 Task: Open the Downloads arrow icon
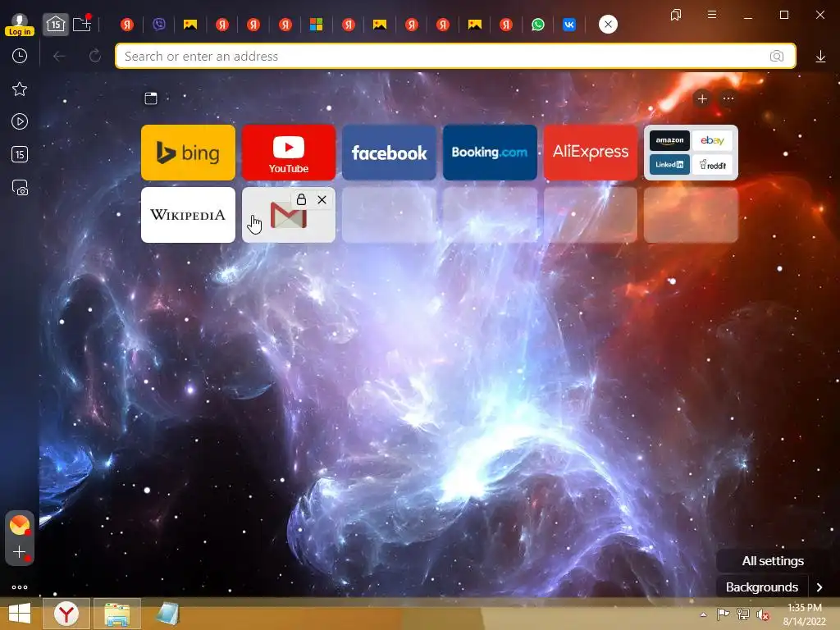click(820, 57)
